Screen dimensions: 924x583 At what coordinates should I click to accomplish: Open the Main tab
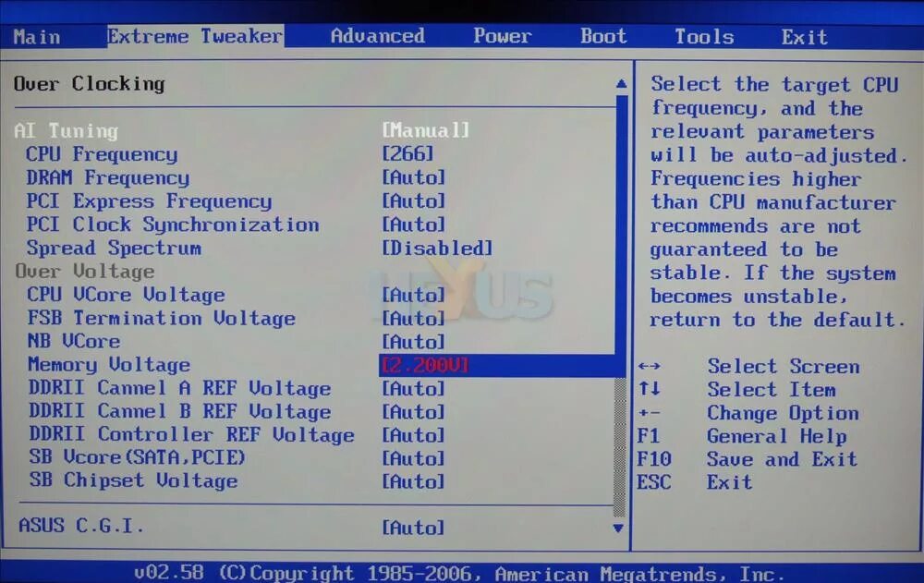[37, 37]
